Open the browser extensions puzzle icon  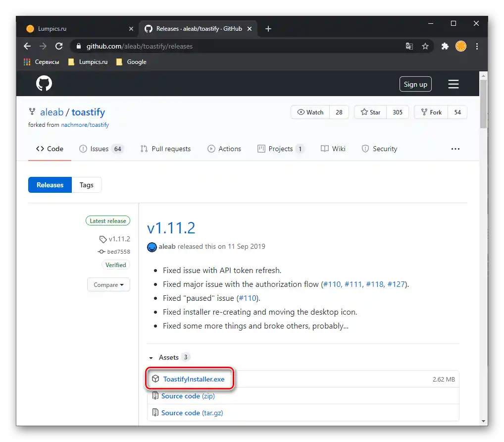(445, 46)
